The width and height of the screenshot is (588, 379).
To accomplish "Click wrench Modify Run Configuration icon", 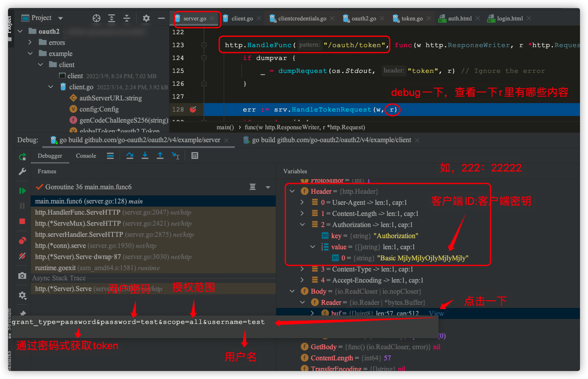I will coord(22,172).
